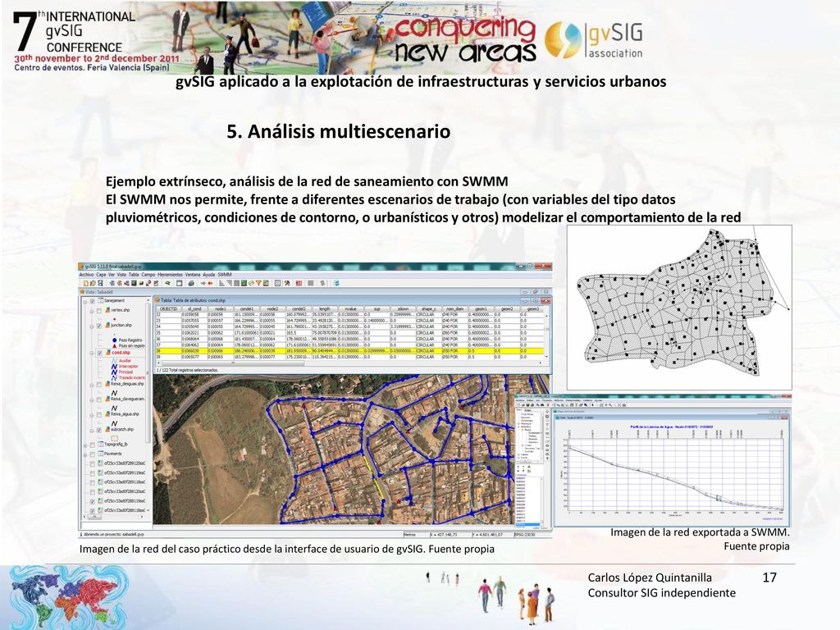Click the Interceptor line symbol in legend
840x630 pixels.
114,367
